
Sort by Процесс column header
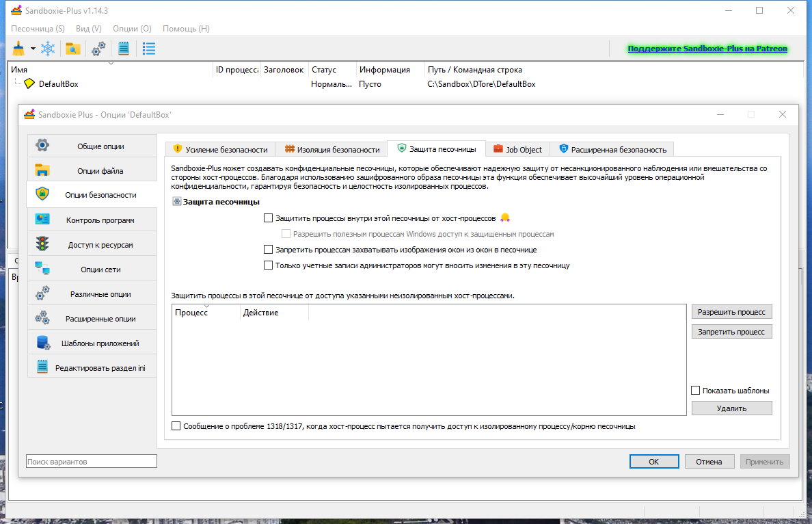(x=206, y=313)
